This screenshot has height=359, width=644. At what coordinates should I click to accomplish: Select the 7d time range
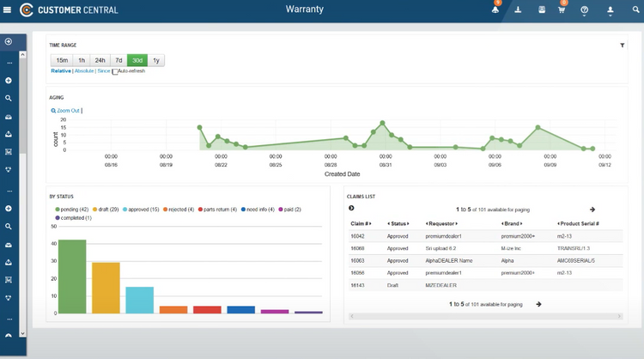tap(118, 60)
